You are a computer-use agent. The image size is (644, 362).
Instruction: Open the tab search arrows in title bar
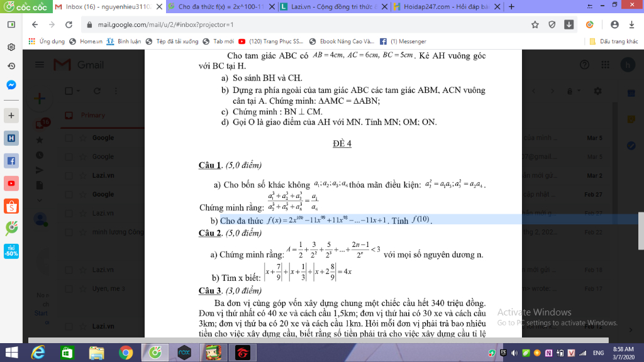coord(590,6)
